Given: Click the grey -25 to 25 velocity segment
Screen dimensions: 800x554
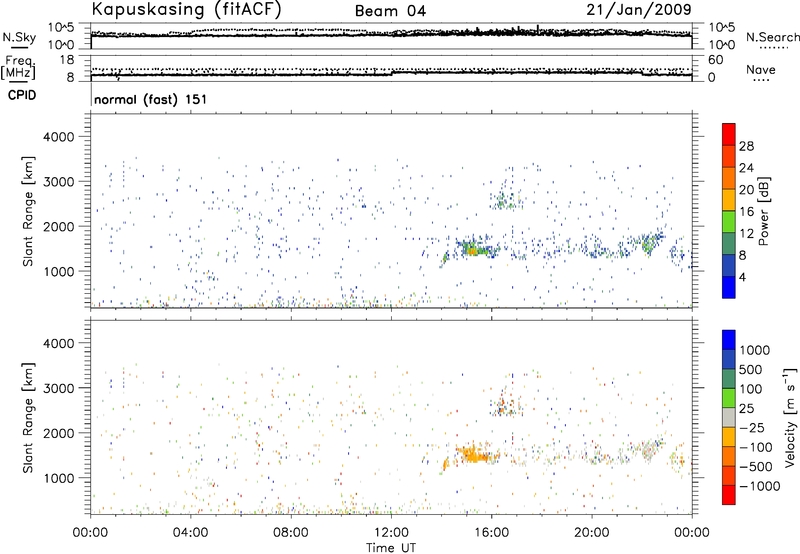Looking at the screenshot, I should tap(729, 417).
